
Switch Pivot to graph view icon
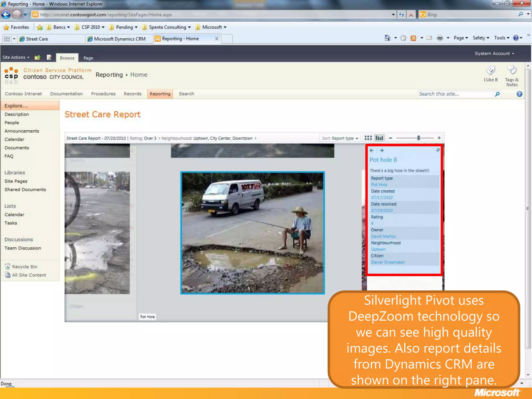(379, 138)
